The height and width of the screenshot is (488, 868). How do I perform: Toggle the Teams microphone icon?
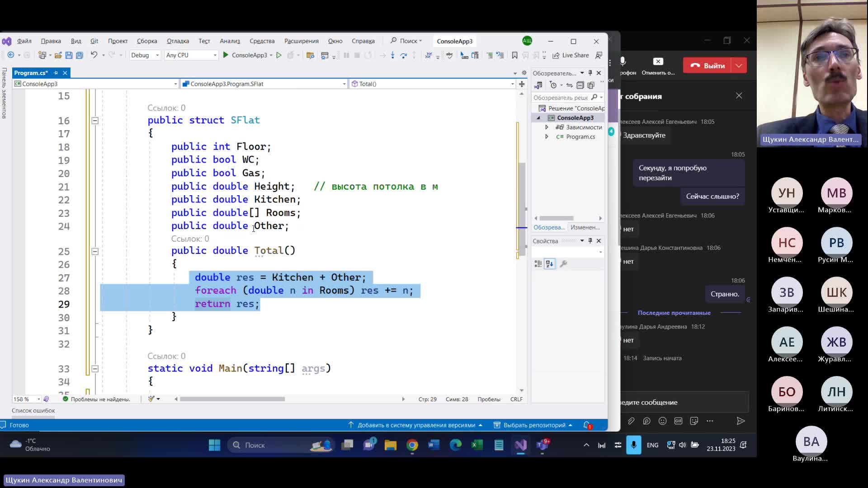(623, 61)
